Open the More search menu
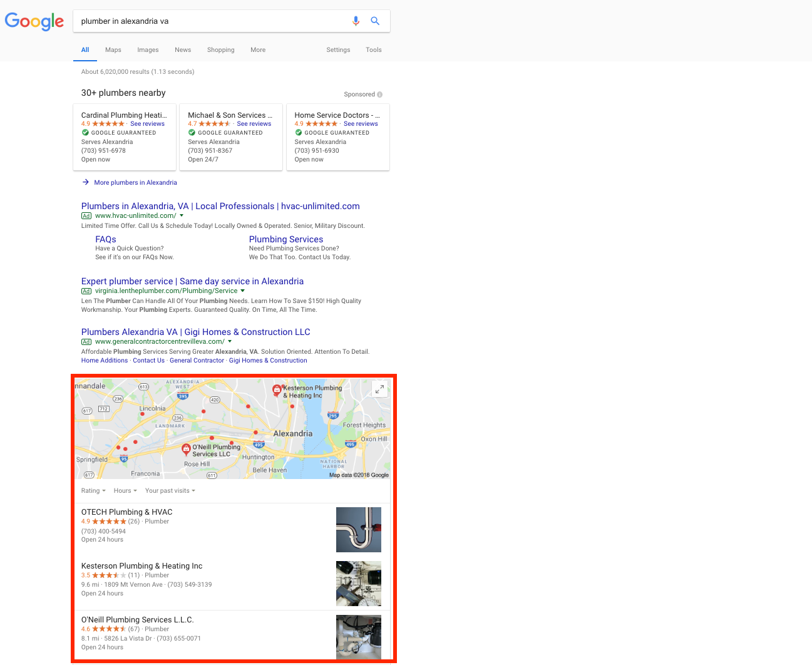This screenshot has height=665, width=812. point(258,50)
